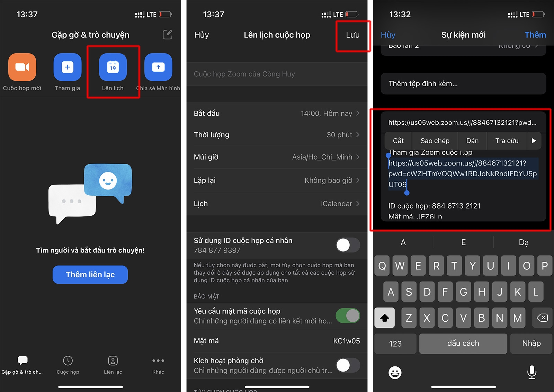Viewport: 554px width, 392px height.
Task: Toggle Kích hoạt phòng chờ switch
Action: point(348,365)
